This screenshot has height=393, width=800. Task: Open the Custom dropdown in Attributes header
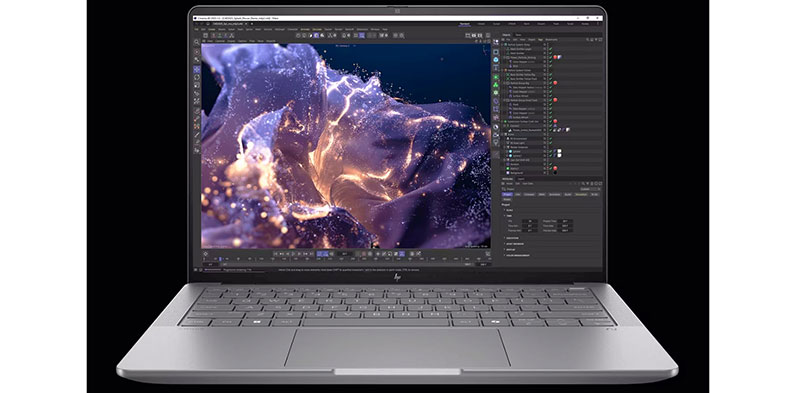click(590, 189)
